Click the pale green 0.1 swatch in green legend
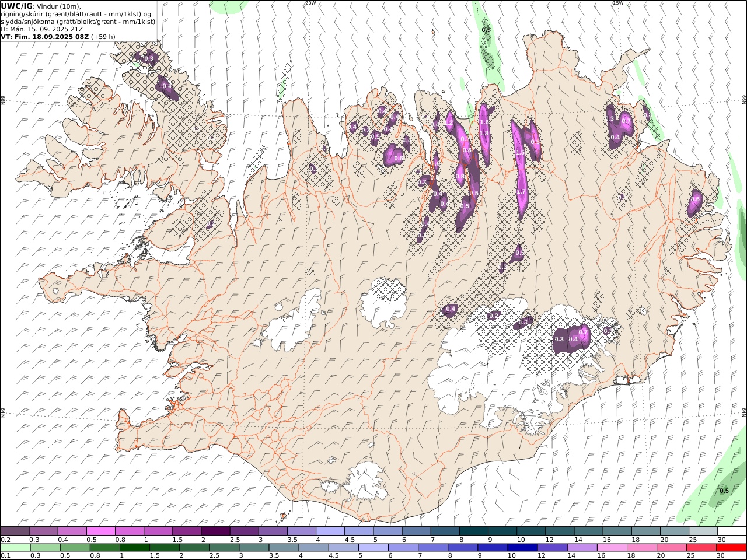The image size is (747, 560). pos(15,547)
